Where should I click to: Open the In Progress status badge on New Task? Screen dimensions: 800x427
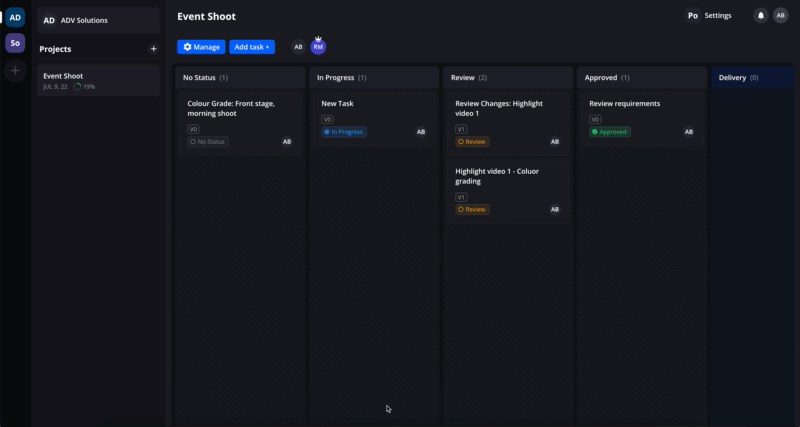point(344,132)
